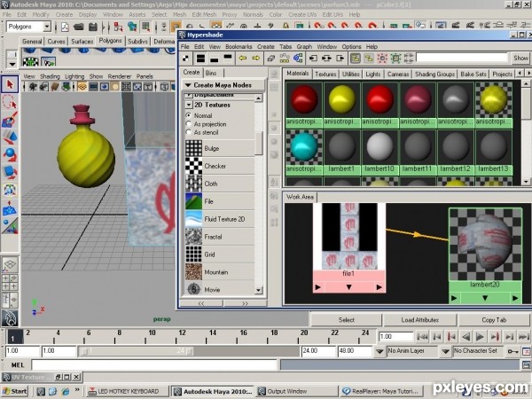The image size is (532, 399).
Task: Collapse the 2D Textures section
Action: [189, 105]
